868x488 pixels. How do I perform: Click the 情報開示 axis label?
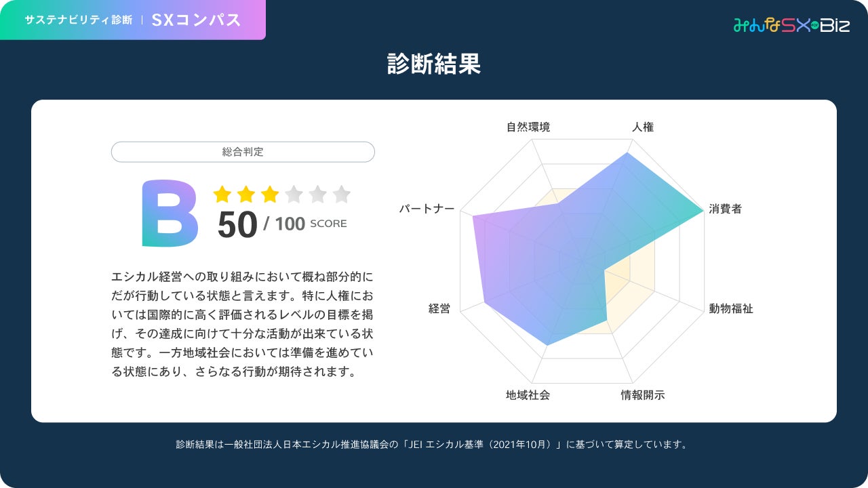pyautogui.click(x=643, y=395)
